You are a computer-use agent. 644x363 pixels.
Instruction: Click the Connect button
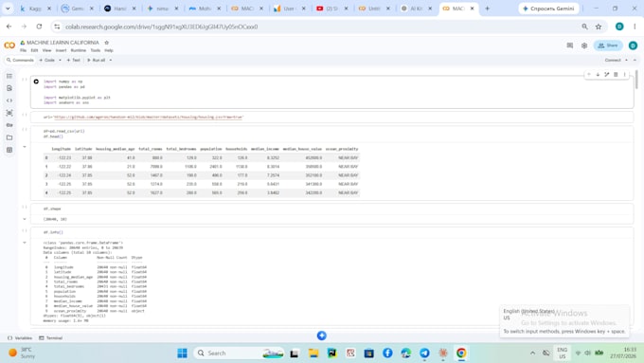pyautogui.click(x=613, y=60)
